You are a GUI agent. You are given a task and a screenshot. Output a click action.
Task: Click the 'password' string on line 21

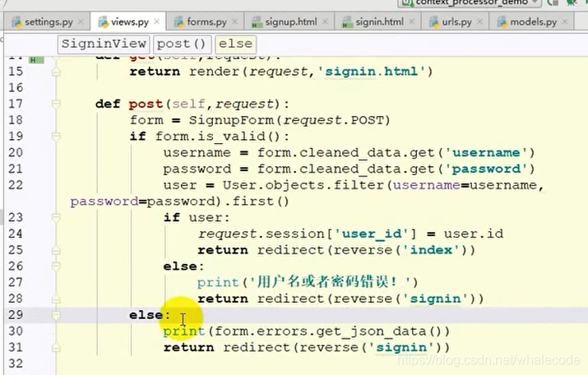pos(486,169)
